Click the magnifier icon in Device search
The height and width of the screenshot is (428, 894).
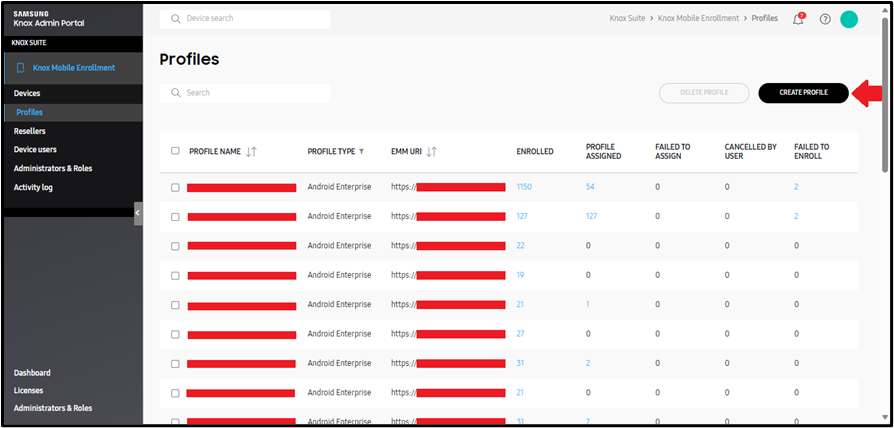click(x=176, y=19)
